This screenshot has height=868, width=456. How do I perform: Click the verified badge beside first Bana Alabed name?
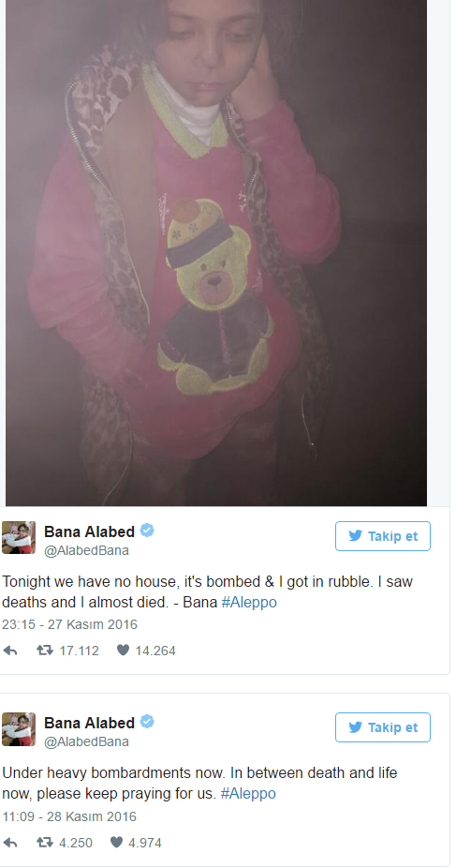point(147,531)
